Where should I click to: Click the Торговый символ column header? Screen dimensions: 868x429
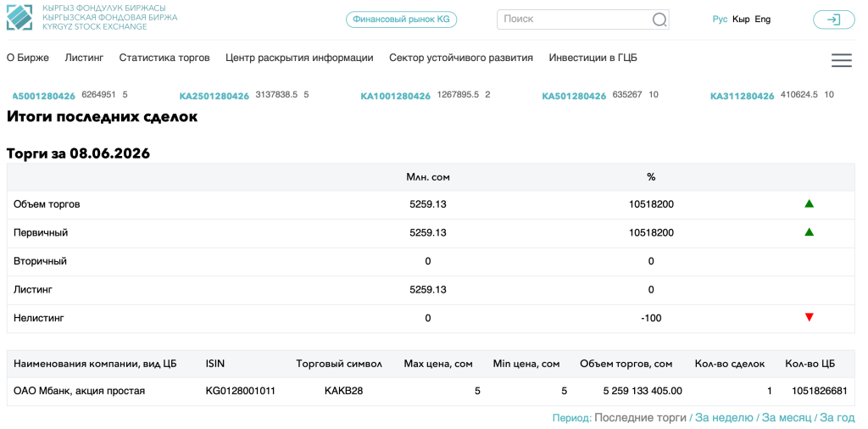(x=339, y=365)
